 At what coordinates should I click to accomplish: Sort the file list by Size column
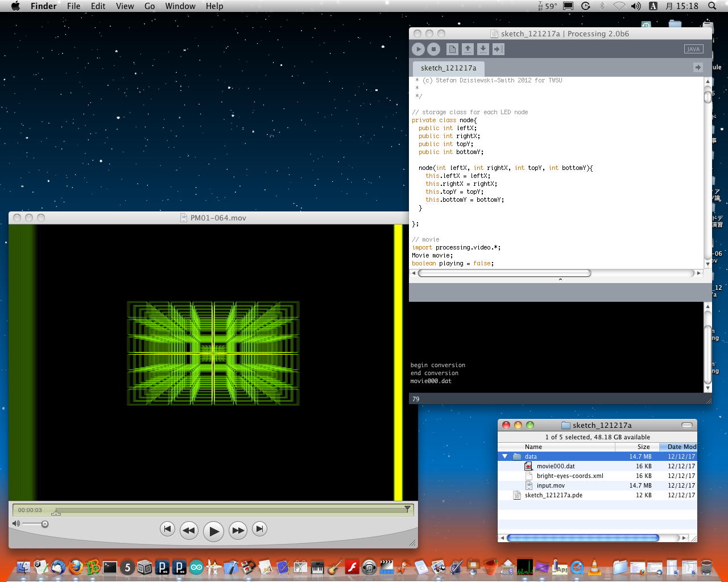643,447
